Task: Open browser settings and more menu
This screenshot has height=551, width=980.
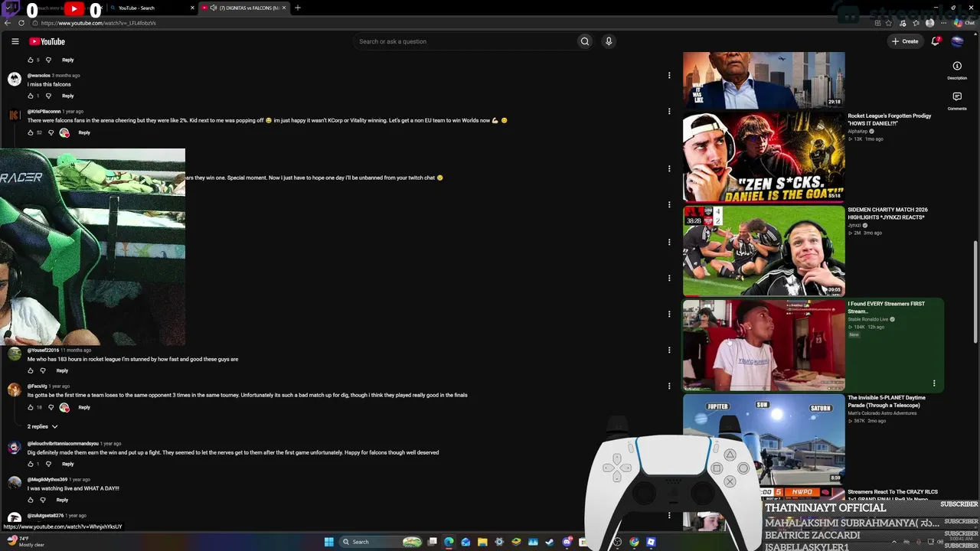Action: (943, 23)
